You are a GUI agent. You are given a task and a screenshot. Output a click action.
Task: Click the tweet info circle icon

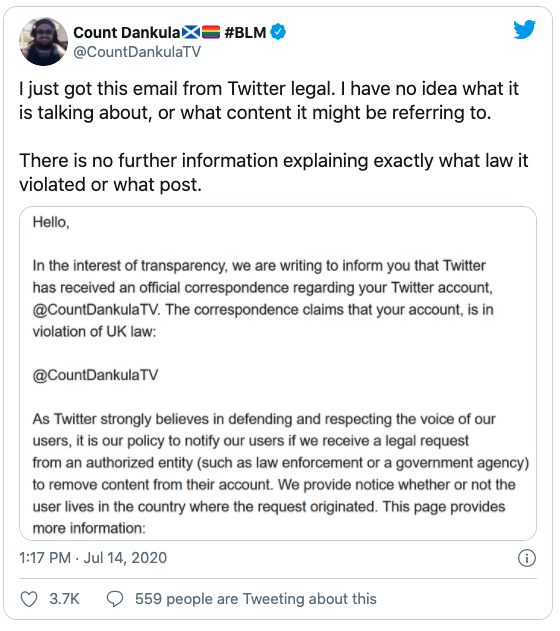coord(527,558)
